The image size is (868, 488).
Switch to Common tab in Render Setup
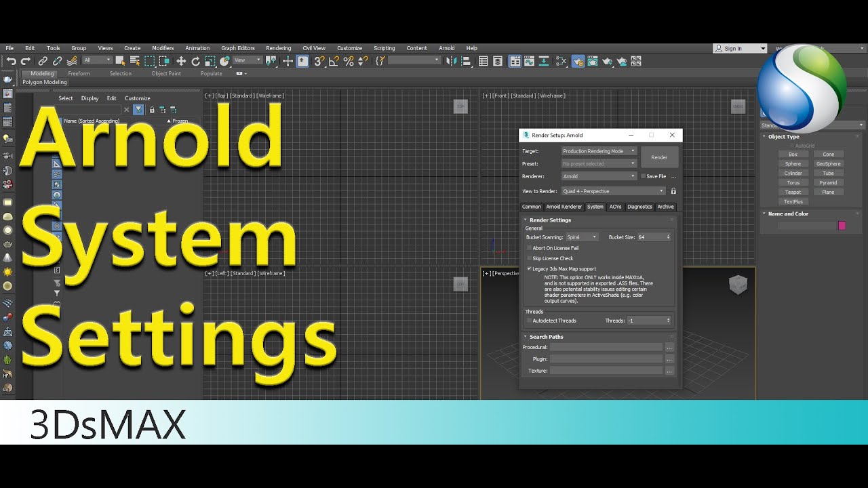[x=532, y=207]
